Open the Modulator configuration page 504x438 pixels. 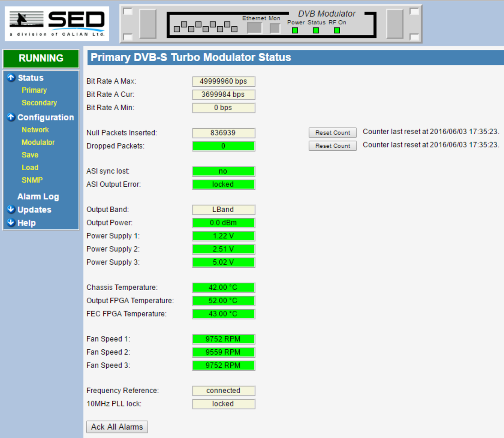click(x=38, y=142)
